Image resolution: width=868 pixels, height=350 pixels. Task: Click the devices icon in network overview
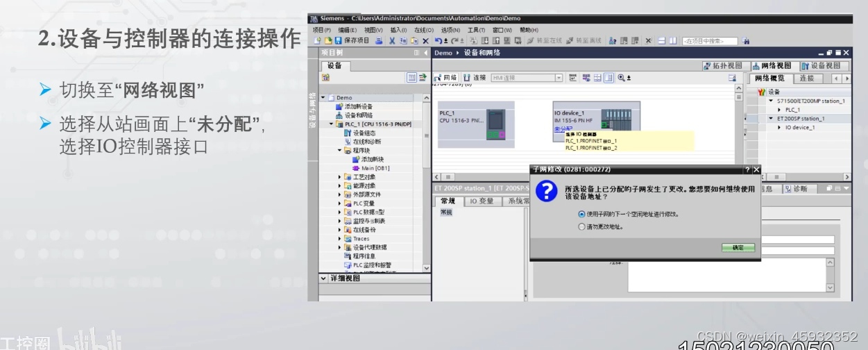[762, 92]
